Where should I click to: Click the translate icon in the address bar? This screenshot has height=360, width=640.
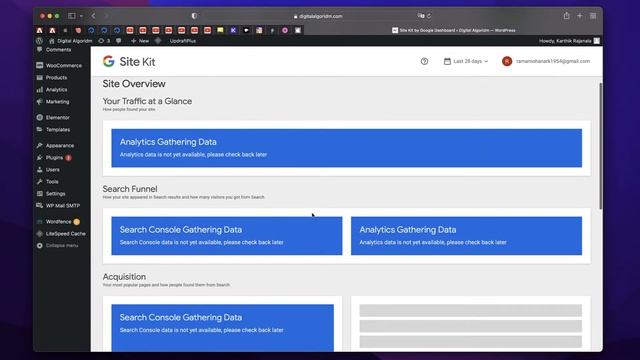point(421,16)
